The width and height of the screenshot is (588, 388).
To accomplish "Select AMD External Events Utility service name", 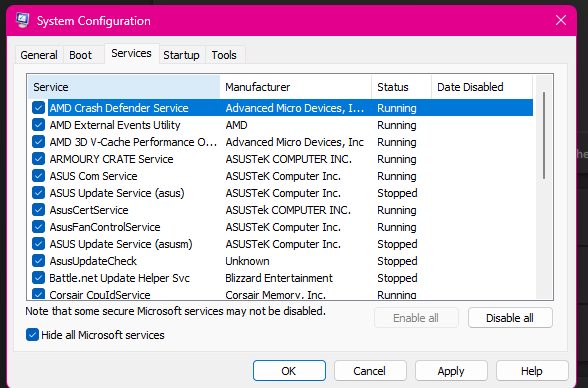I will click(115, 125).
